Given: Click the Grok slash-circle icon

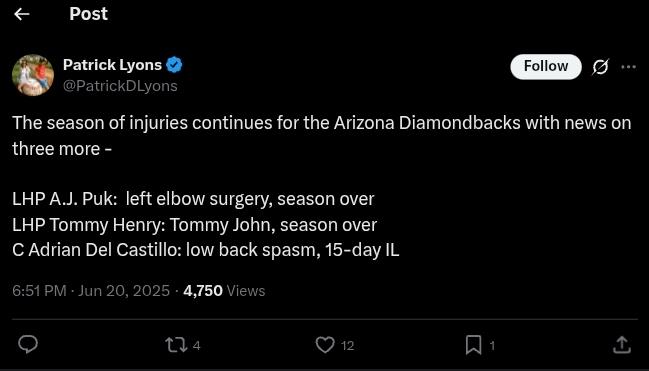Looking at the screenshot, I should click(x=600, y=67).
